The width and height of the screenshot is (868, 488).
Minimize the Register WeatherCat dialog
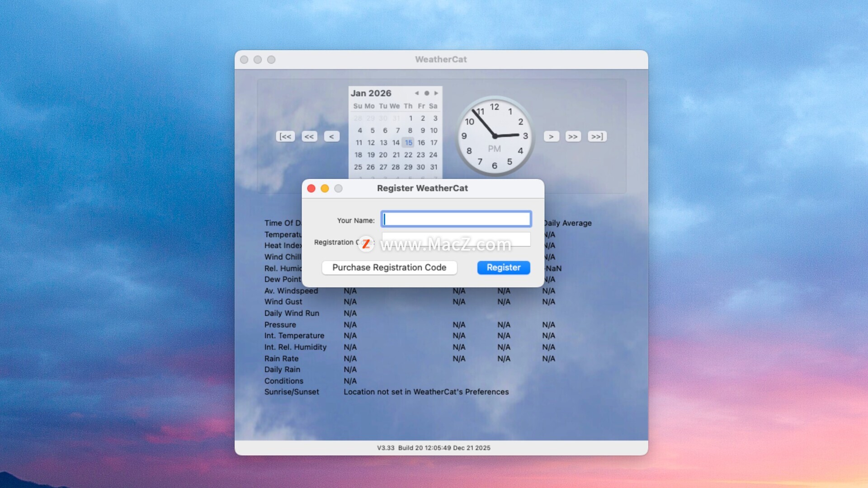click(325, 188)
